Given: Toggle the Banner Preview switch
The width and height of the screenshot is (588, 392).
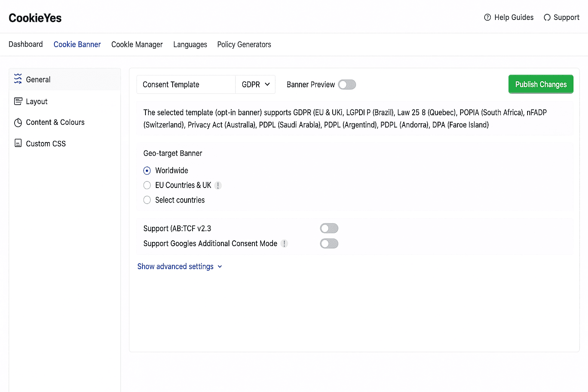Looking at the screenshot, I should (347, 85).
